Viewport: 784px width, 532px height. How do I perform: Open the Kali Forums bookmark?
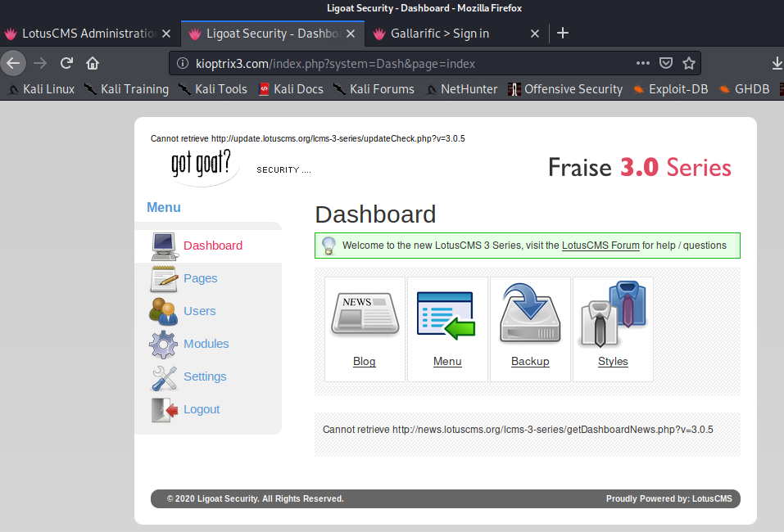(x=374, y=89)
